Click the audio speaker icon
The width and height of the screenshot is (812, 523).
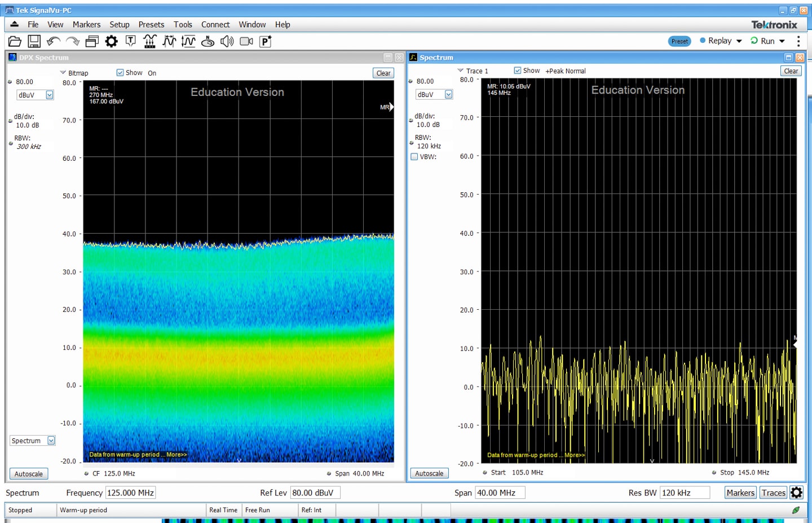pos(227,41)
